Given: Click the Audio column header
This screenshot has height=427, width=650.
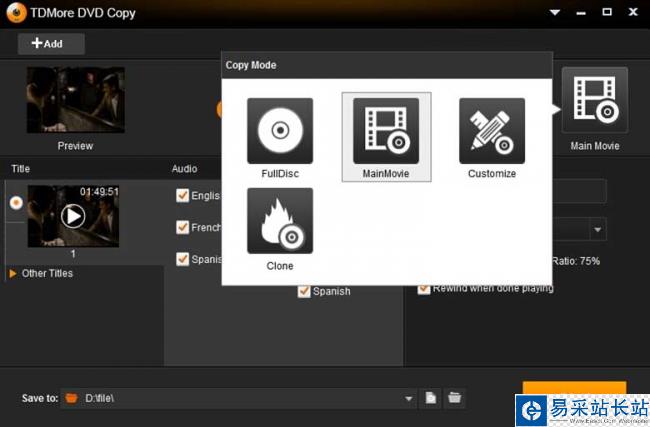Looking at the screenshot, I should click(184, 169).
